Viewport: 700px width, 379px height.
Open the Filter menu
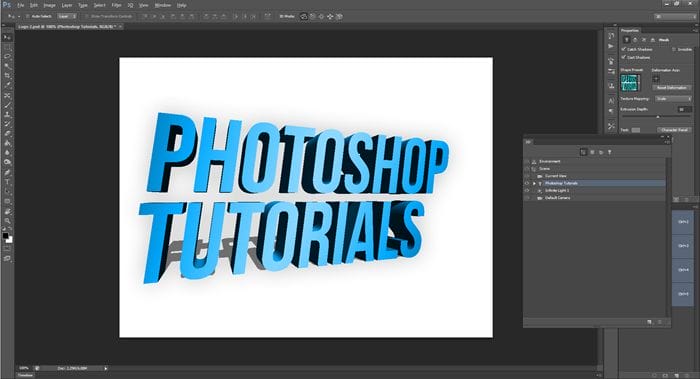(x=116, y=5)
